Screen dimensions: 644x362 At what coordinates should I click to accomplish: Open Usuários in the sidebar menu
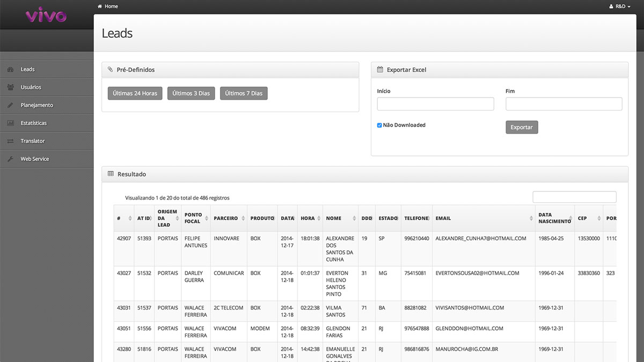point(47,87)
